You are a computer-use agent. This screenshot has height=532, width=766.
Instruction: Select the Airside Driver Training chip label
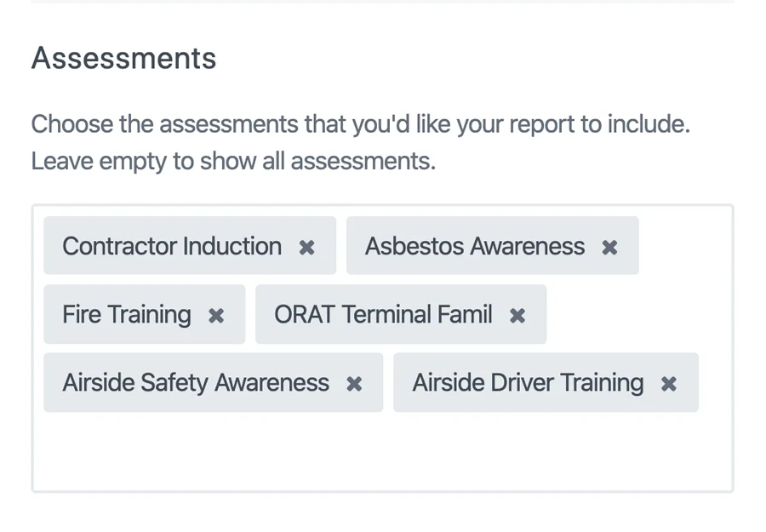(x=528, y=383)
